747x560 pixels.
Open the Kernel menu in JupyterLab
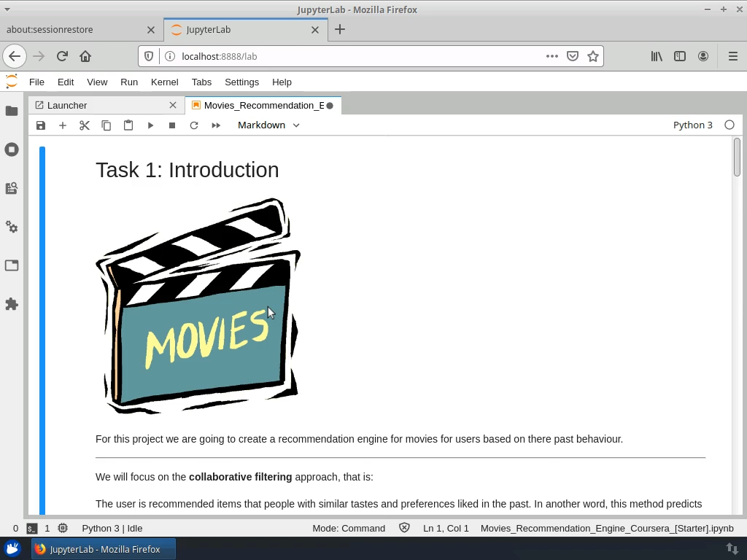click(164, 82)
